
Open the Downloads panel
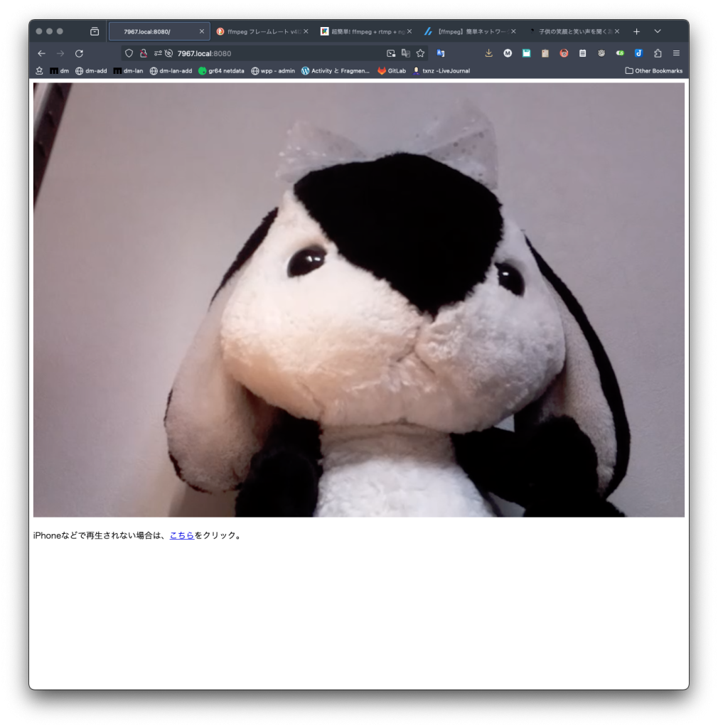point(488,53)
